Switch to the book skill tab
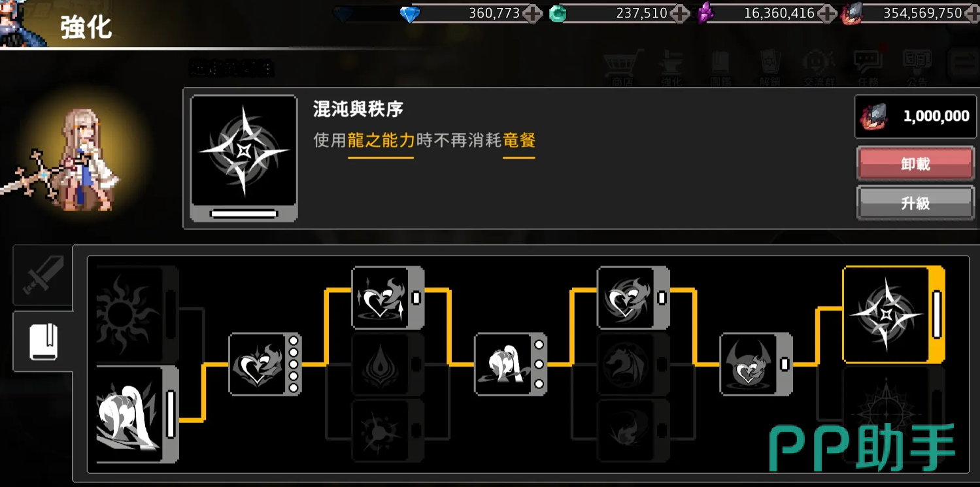Image resolution: width=980 pixels, height=487 pixels. pos(43,341)
